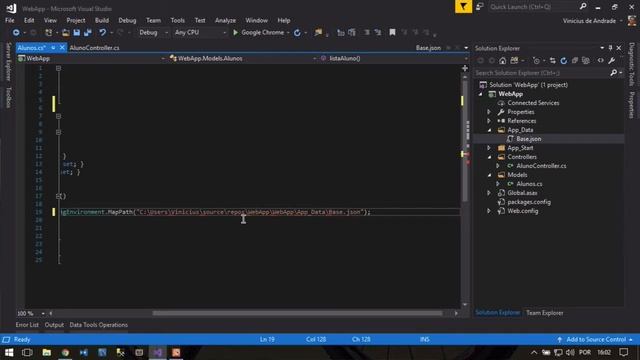Select AlunoController.cs in Solution Explorer
640x360 pixels.
point(541,166)
